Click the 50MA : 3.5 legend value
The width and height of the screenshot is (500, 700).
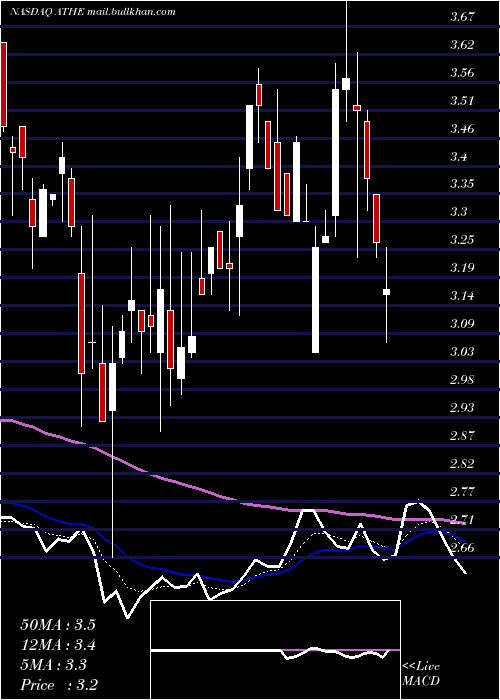(58, 625)
